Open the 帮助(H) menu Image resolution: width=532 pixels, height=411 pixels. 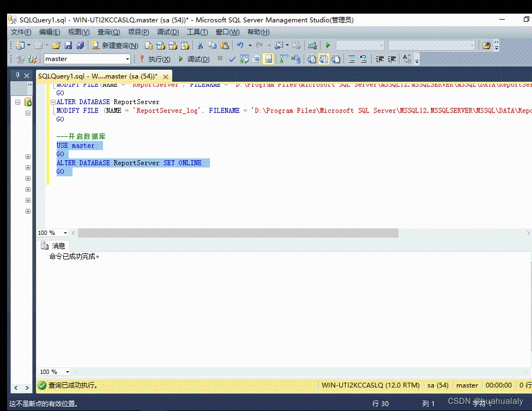258,32
